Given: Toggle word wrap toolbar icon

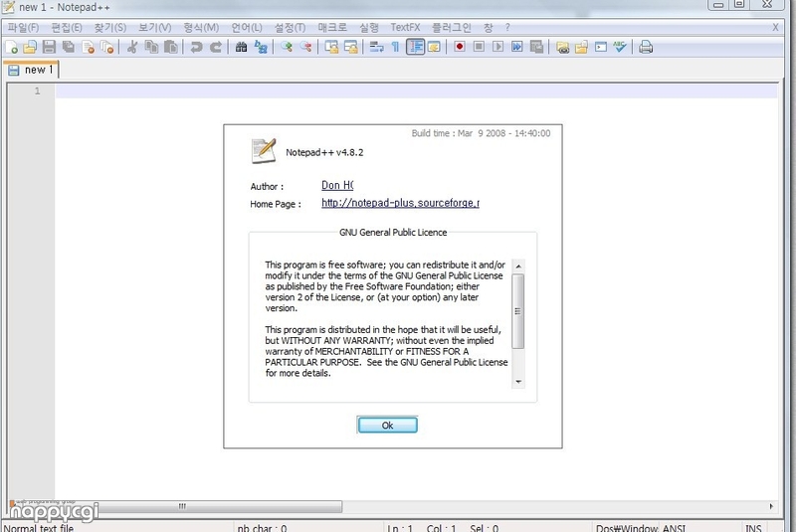Looking at the screenshot, I should (x=376, y=47).
